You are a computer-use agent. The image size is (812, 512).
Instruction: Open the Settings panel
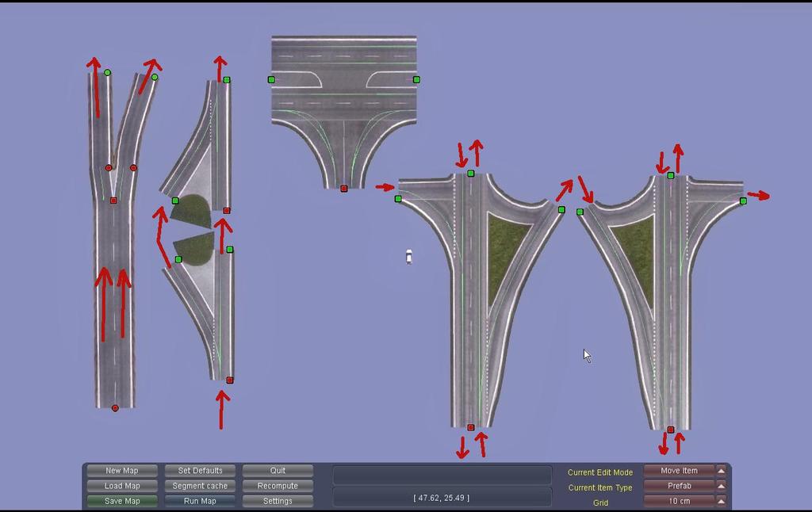coord(278,501)
